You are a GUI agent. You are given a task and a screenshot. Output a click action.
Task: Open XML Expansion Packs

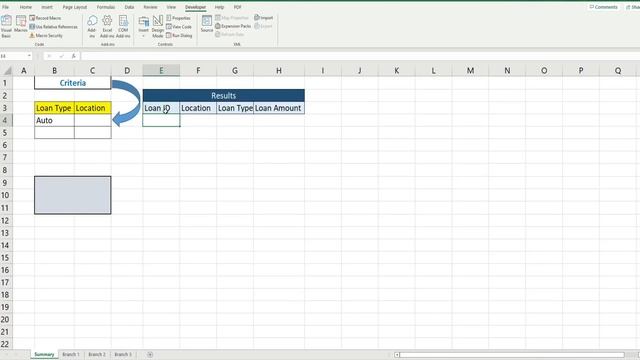[x=233, y=26]
